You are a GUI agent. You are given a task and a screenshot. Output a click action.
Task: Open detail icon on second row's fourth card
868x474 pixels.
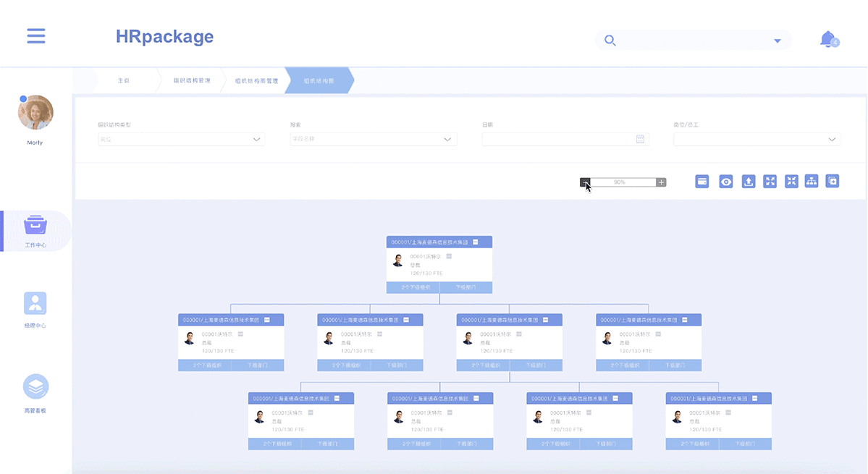658,334
